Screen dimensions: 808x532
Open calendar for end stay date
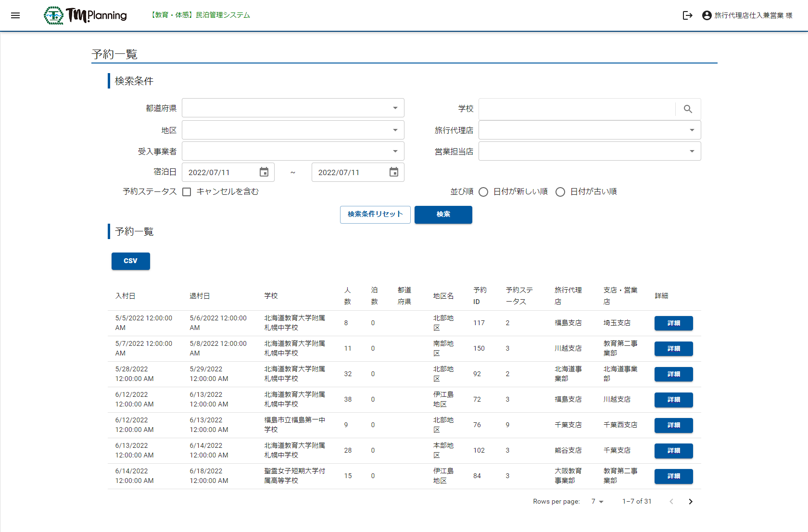[393, 172]
